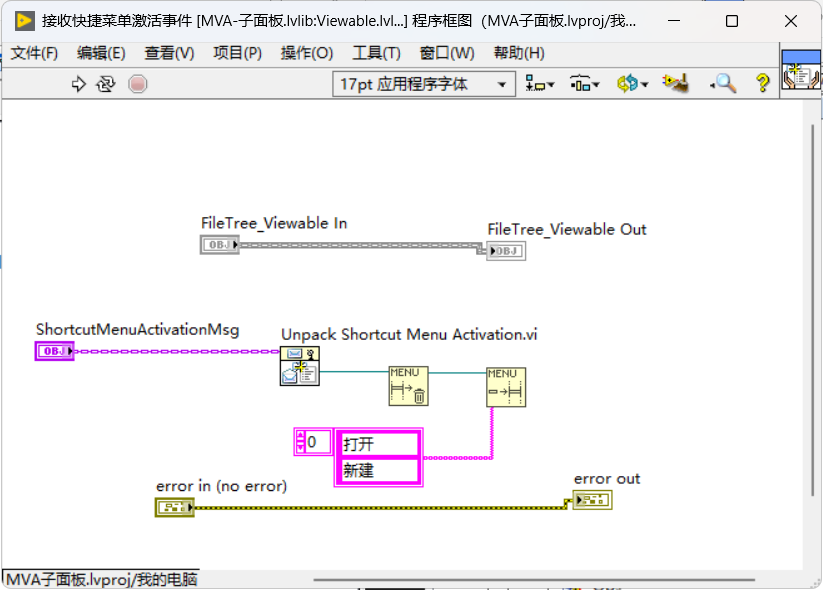
Task: Click the FileTree_Viewable In label
Action: [x=274, y=223]
